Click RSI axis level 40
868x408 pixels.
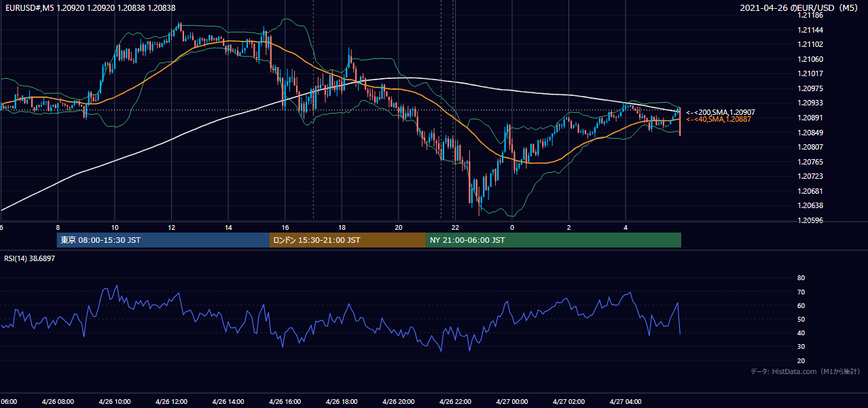(801, 333)
